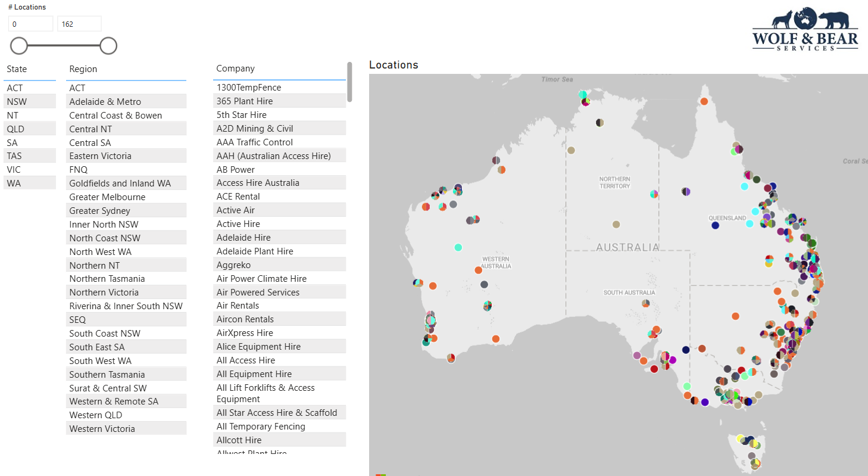Choose 5th Star Hire company
This screenshot has width=868, height=476.
pos(280,115)
